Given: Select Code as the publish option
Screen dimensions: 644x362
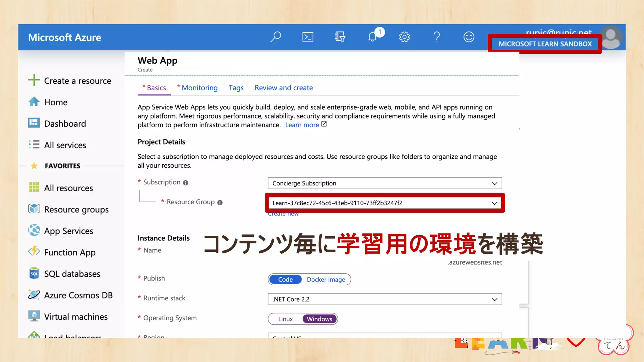Looking at the screenshot, I should pos(285,279).
